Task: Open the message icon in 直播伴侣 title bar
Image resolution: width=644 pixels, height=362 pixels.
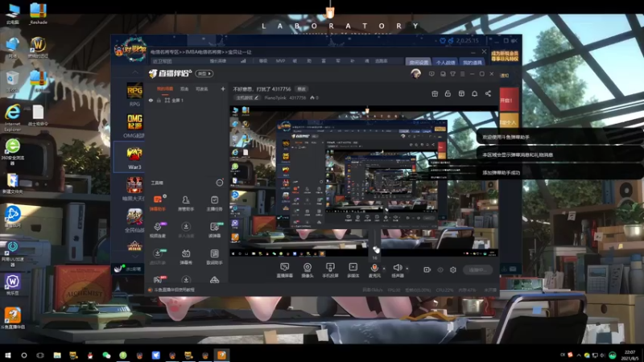Action: click(x=431, y=74)
